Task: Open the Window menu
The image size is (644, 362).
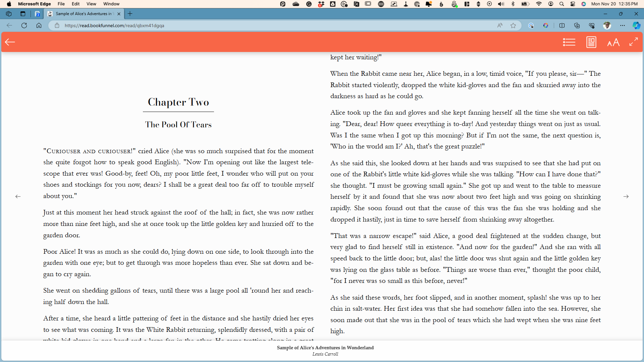Action: [111, 4]
